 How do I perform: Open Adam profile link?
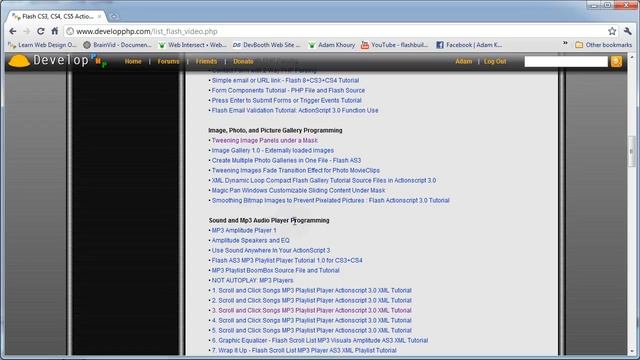(463, 61)
